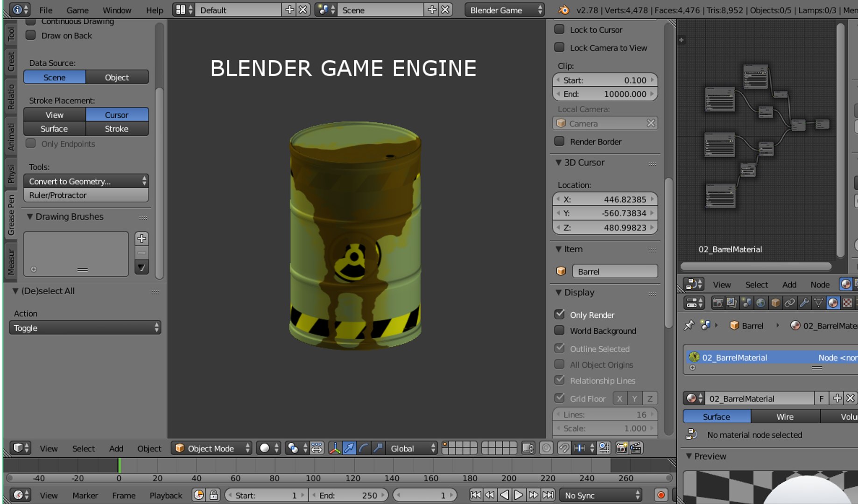
Task: Open the Window menu
Action: 117,10
